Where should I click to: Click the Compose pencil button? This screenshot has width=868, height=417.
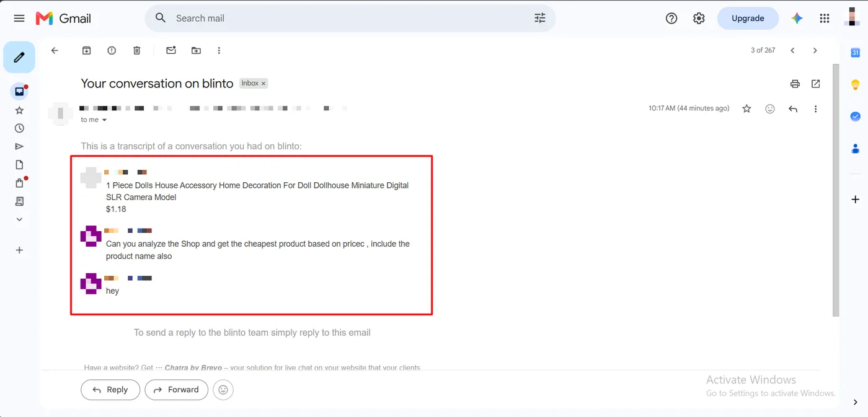[x=19, y=57]
